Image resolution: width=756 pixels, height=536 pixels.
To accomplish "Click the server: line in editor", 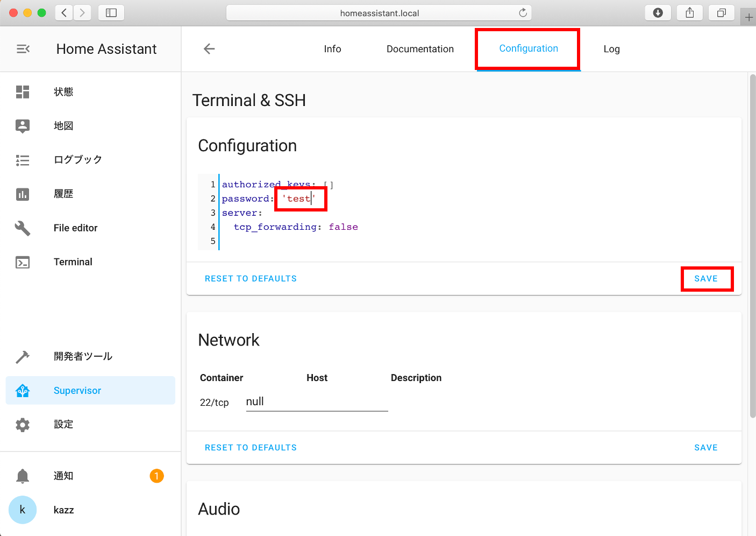I will point(242,213).
